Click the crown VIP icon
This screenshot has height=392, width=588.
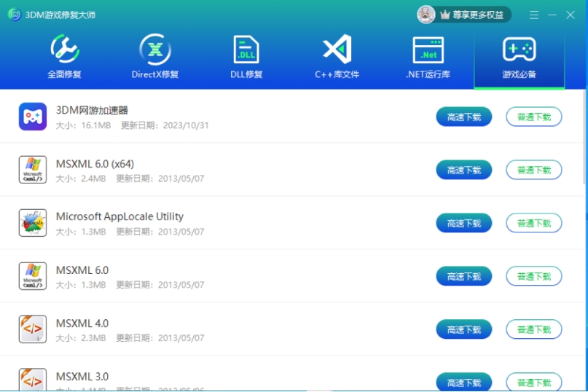(x=444, y=15)
